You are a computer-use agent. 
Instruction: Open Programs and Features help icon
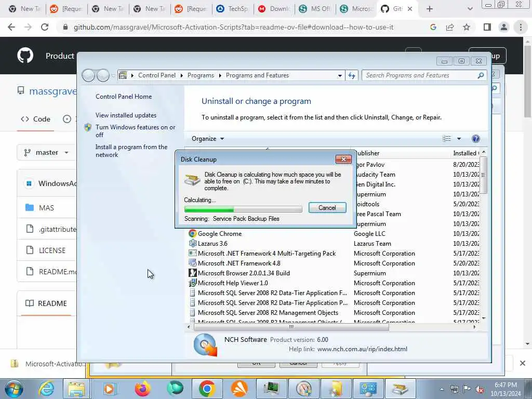point(476,138)
